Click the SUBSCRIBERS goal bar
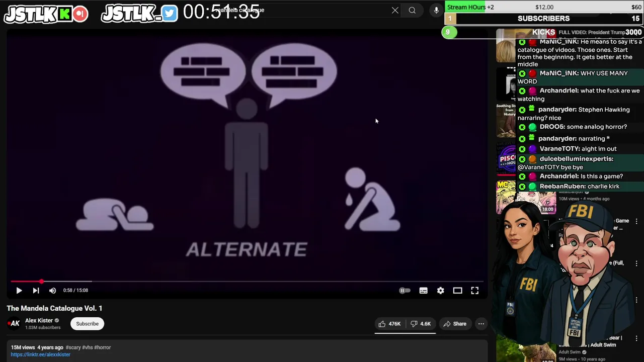This screenshot has width=644, height=362. click(x=544, y=19)
